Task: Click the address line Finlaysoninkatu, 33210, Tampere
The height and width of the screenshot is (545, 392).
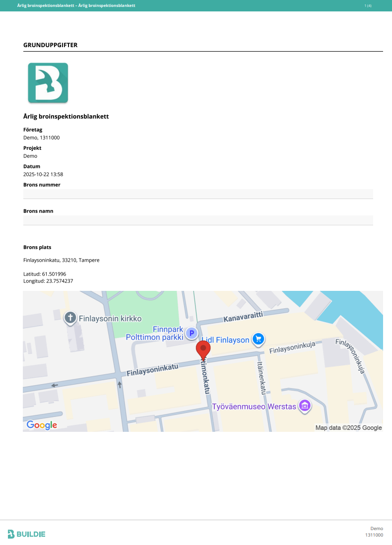Action: 62,260
